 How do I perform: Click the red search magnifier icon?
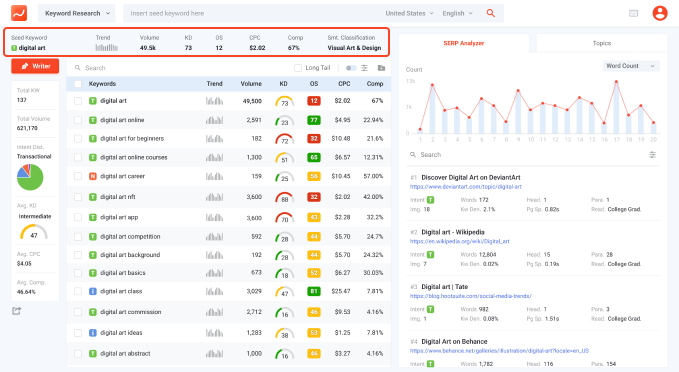click(x=491, y=13)
